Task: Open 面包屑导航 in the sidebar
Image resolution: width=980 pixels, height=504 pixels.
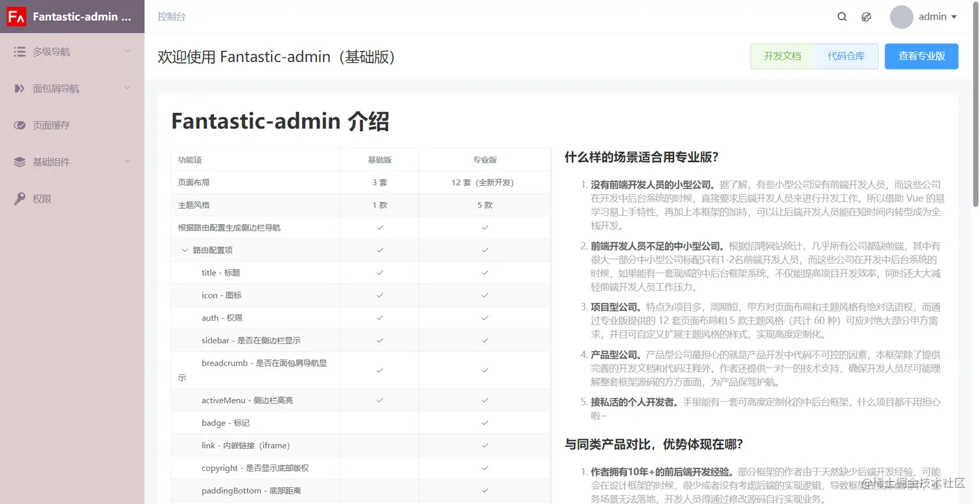Action: point(72,88)
